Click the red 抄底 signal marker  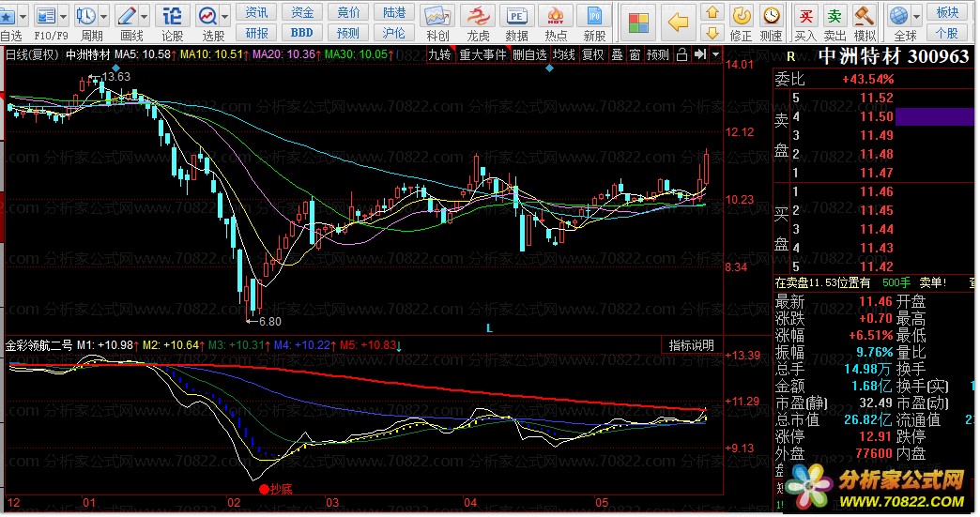276,489
